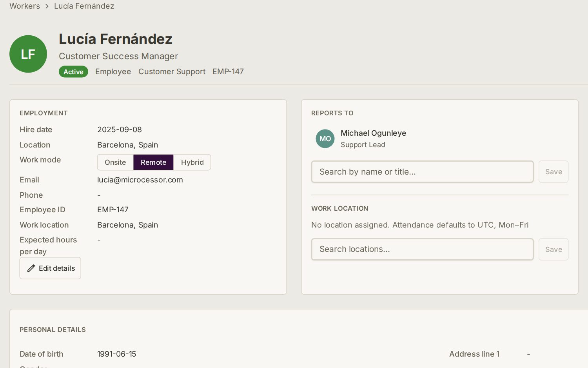Click the EMP-147 value beside Employee ID
The image size is (588, 368).
coord(113,210)
